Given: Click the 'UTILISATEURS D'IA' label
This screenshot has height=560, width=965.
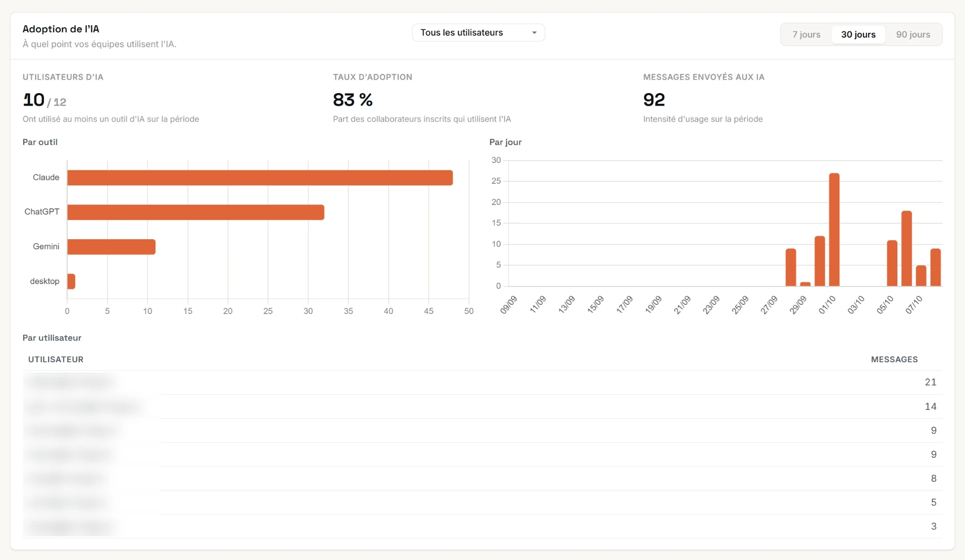Looking at the screenshot, I should (x=63, y=77).
